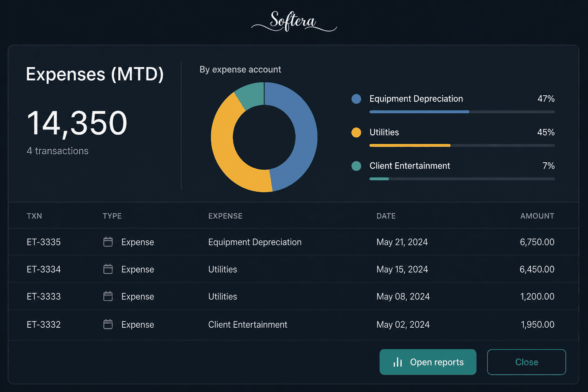Click Utilities in the ET-3334 row
Viewport: 588px width, 392px height.
[222, 269]
